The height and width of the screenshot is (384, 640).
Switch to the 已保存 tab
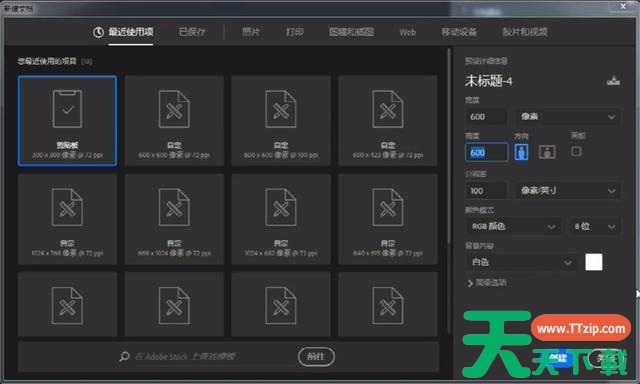(192, 32)
